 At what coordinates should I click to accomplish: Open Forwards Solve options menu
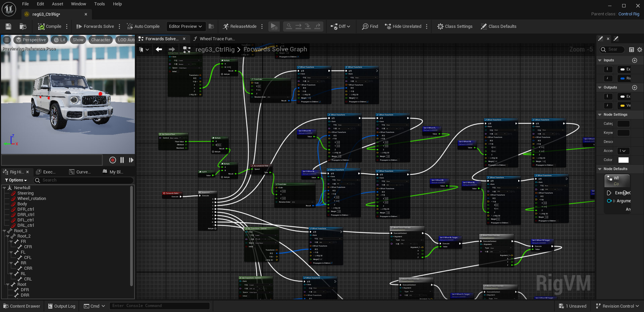119,27
